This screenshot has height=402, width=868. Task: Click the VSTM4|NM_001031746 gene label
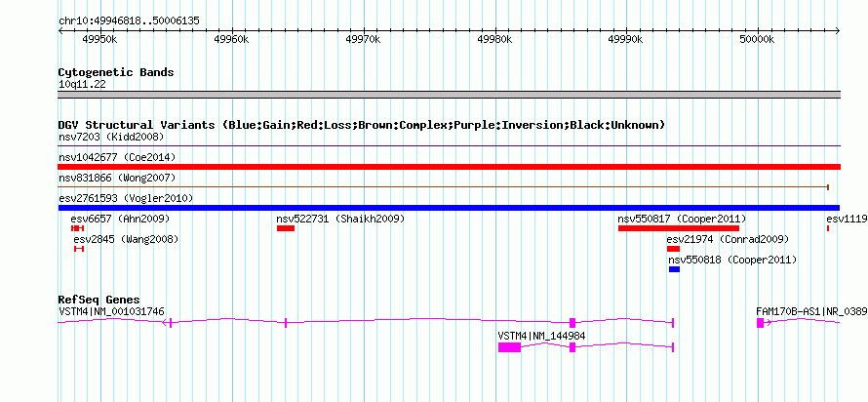pos(111,311)
